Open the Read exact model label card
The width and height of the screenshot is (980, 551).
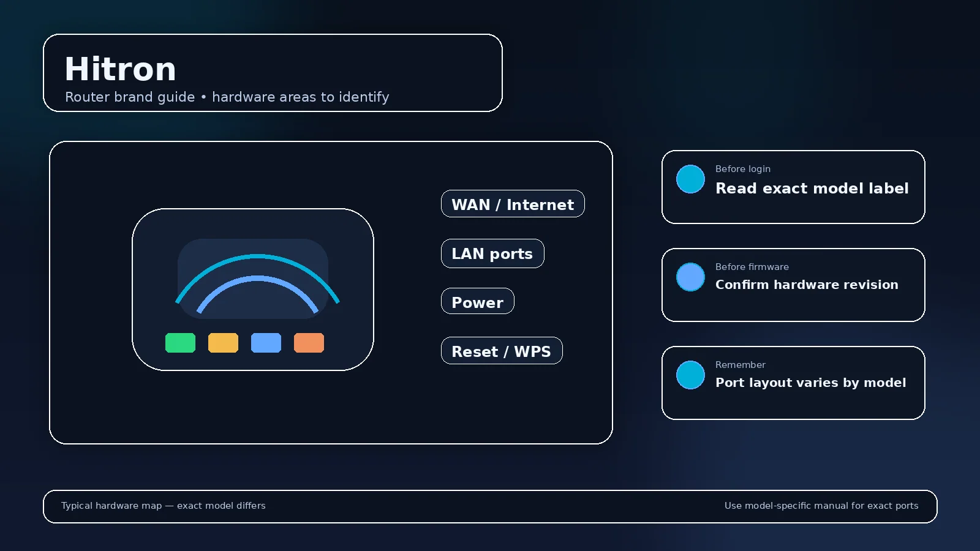click(x=793, y=187)
